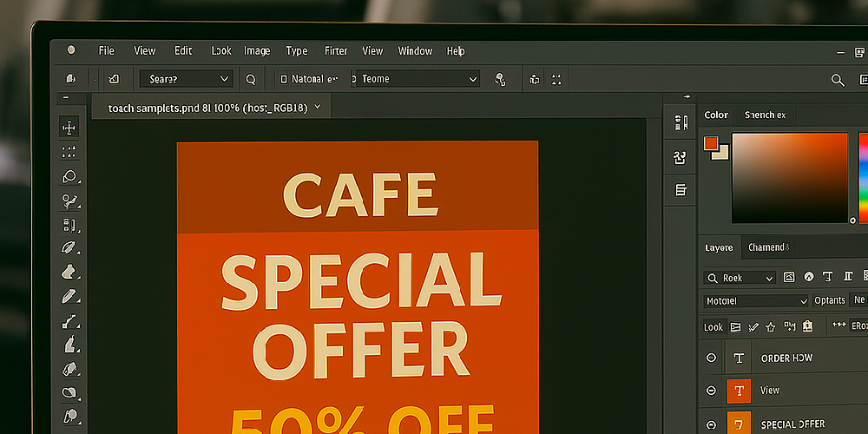Expand the document tab chevron
This screenshot has width=868, height=434.
coord(317,107)
